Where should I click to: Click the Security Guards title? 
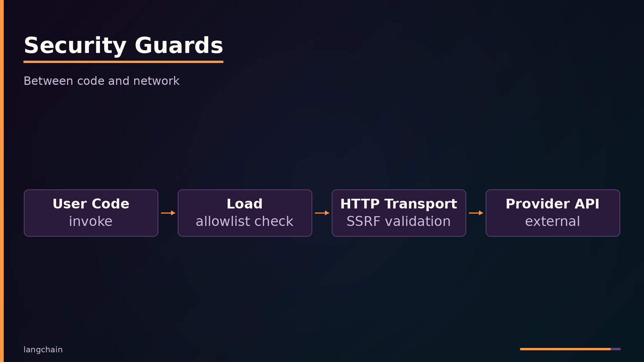(123, 46)
